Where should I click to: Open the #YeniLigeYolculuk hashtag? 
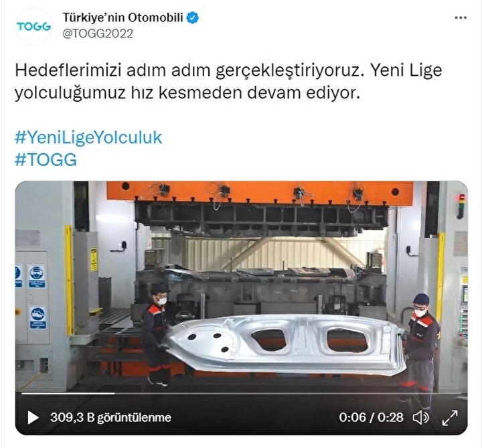[x=88, y=137]
